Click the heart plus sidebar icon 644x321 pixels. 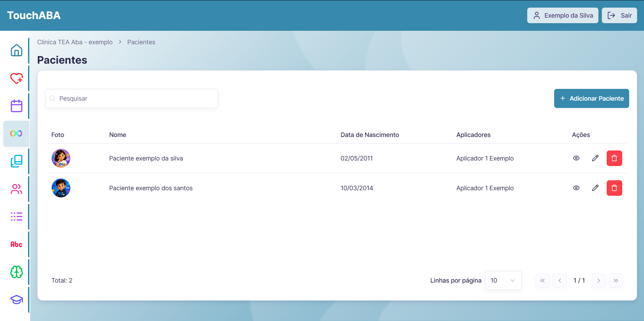point(16,78)
